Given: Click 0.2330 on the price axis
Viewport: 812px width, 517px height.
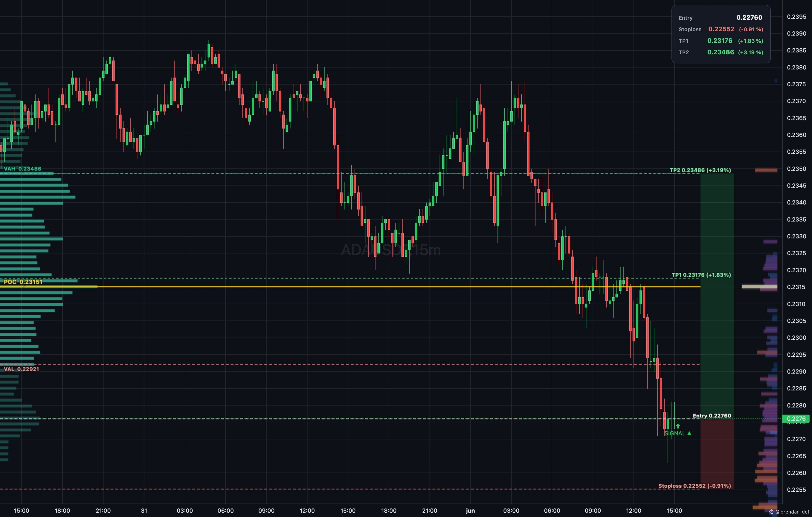Looking at the screenshot, I should coord(797,236).
